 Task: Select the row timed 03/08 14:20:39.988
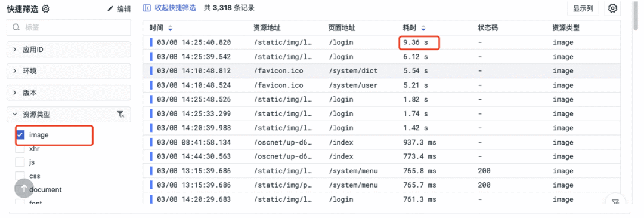click(382, 128)
